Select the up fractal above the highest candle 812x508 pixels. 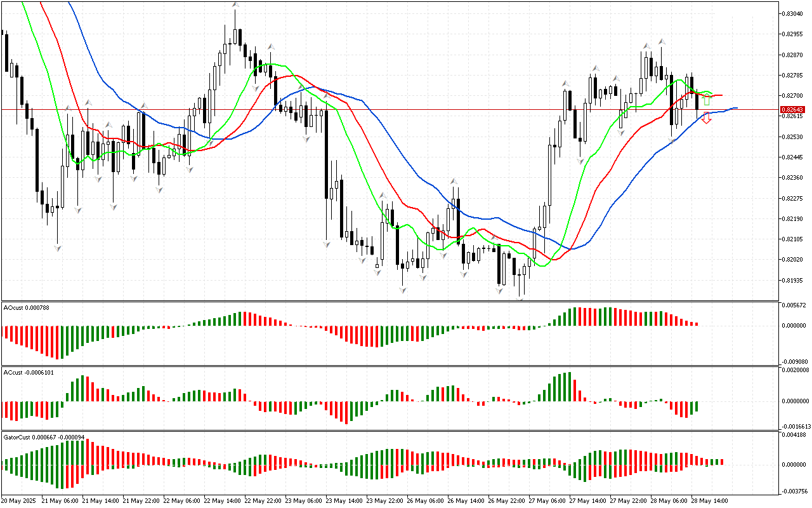pyautogui.click(x=235, y=5)
